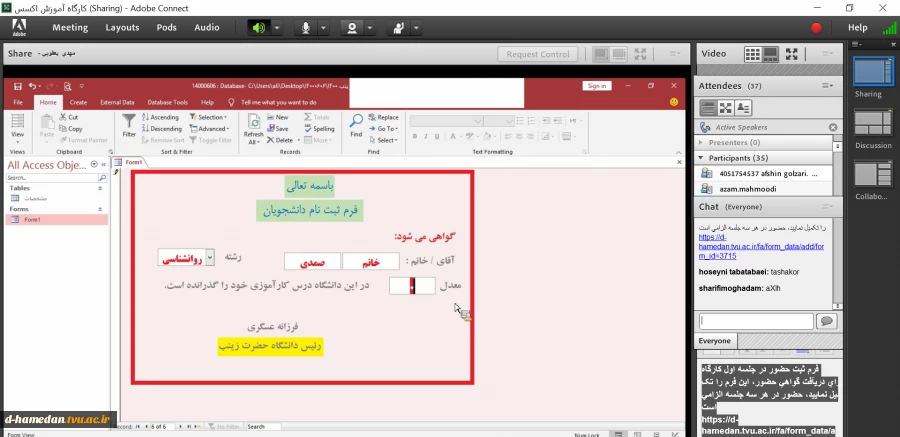Click the raise hand status icon
The image size is (900, 437).
pos(398,28)
